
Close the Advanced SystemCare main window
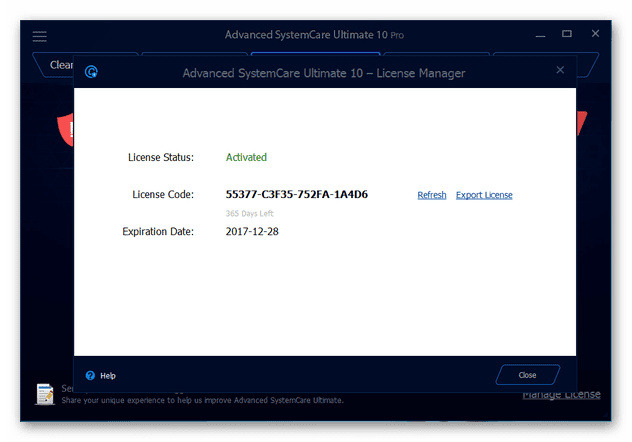595,33
